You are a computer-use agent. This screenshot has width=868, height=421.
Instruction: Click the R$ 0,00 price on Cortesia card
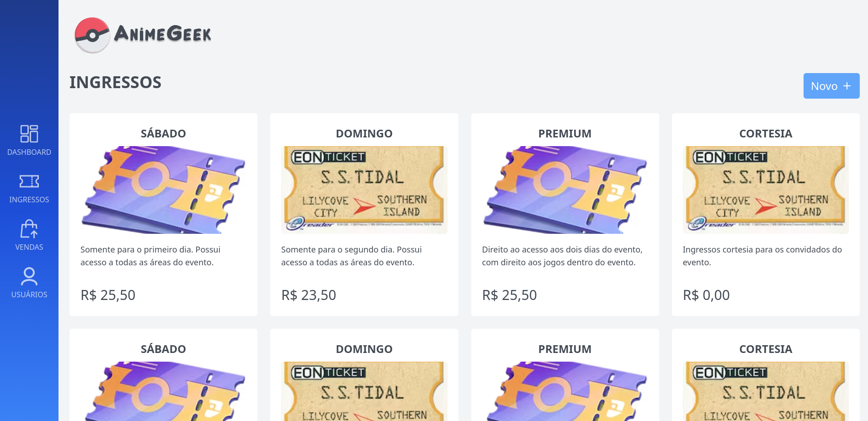click(706, 295)
